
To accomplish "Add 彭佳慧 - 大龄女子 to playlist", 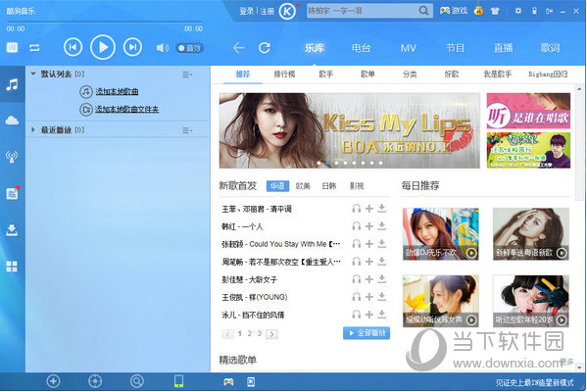I will (369, 279).
